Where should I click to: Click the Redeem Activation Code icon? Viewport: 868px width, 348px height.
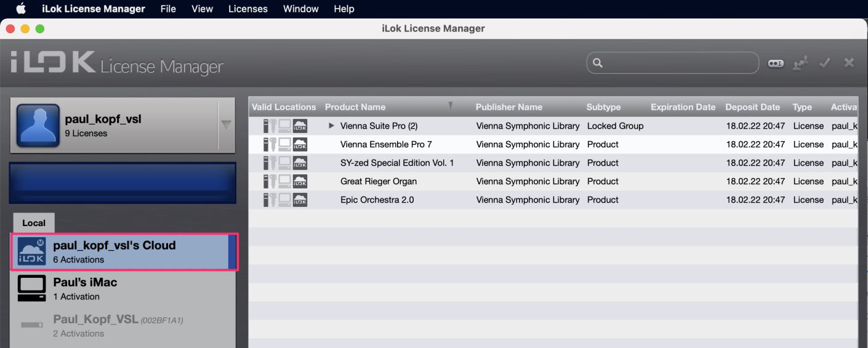click(x=776, y=63)
